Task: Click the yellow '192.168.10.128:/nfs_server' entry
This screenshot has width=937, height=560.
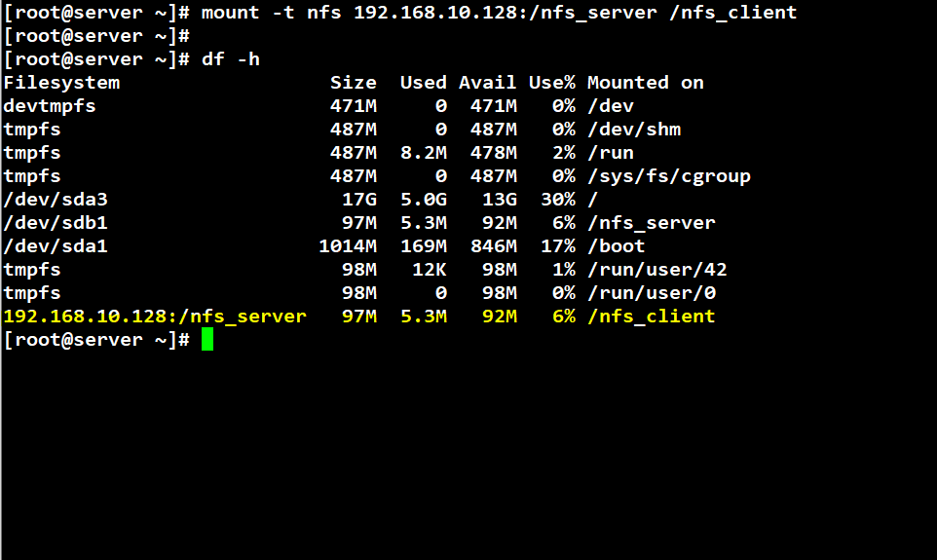Action: pyautogui.click(x=155, y=317)
